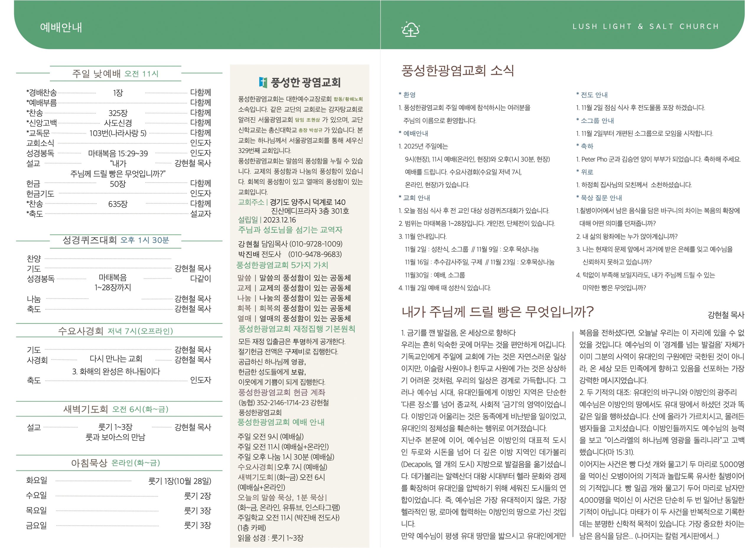Click the 풍성한광염교회 소식 title
The image size is (756, 548).
457,71
